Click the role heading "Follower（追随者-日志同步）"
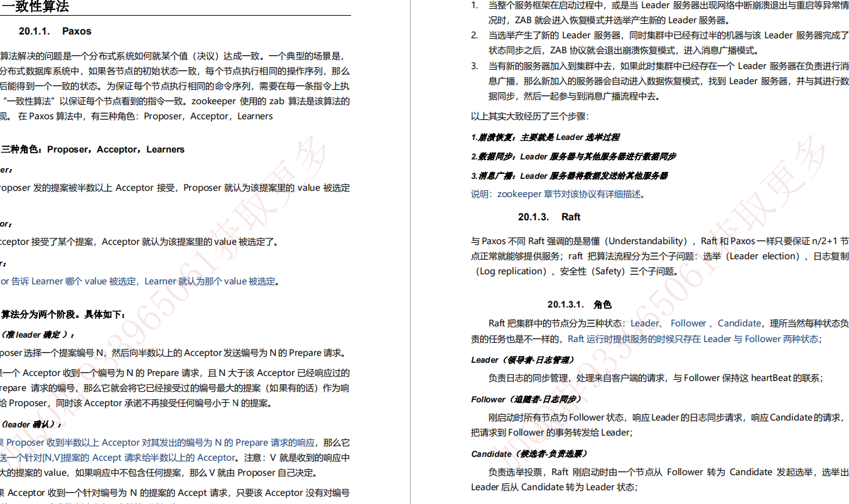The height and width of the screenshot is (504, 849). point(526,399)
